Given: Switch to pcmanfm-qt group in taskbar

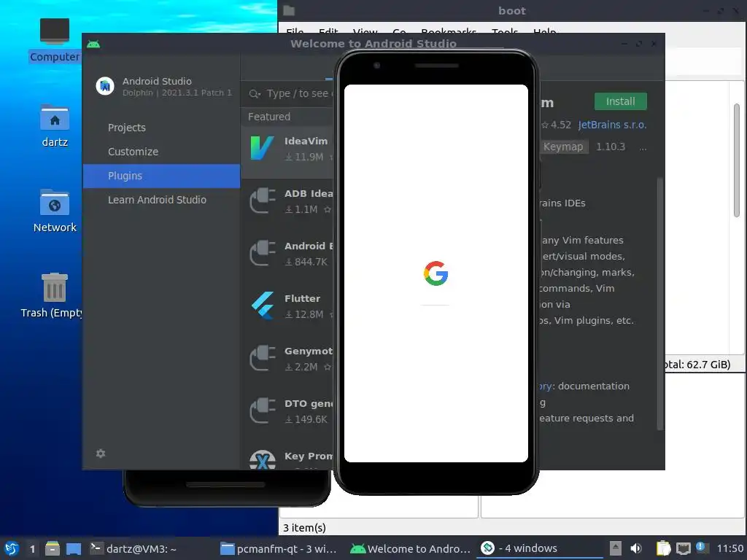Looking at the screenshot, I should 279,548.
